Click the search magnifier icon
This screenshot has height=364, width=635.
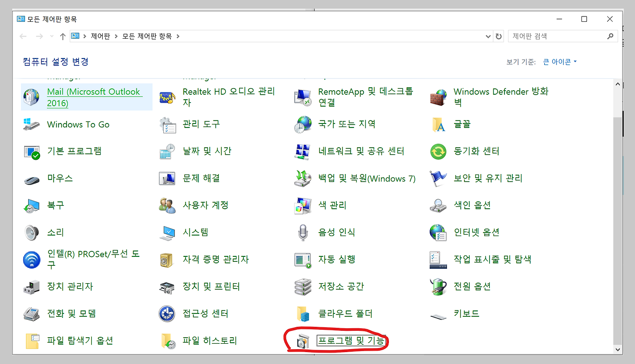click(610, 36)
